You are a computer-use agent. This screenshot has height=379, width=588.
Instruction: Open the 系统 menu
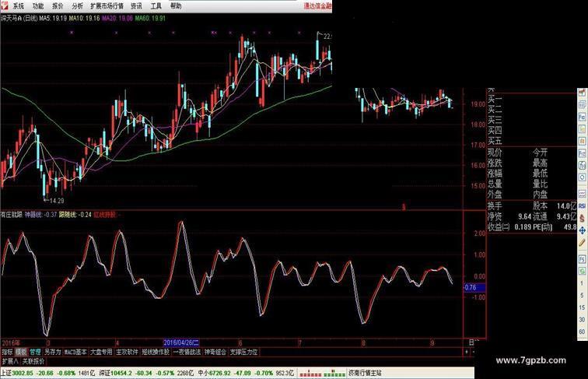coord(18,6)
